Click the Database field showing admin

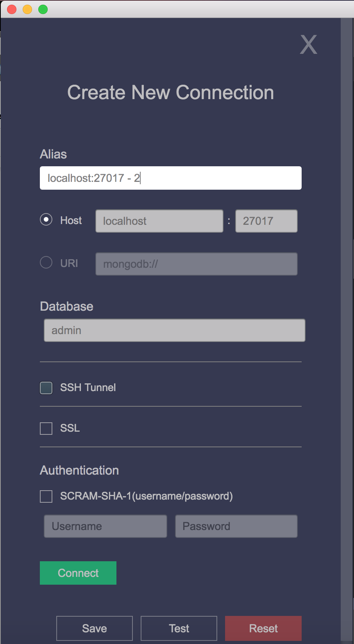(x=174, y=330)
